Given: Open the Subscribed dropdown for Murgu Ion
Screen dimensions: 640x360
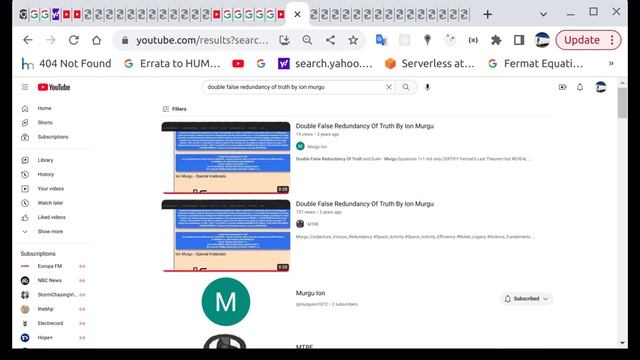Looking at the screenshot, I should (527, 299).
